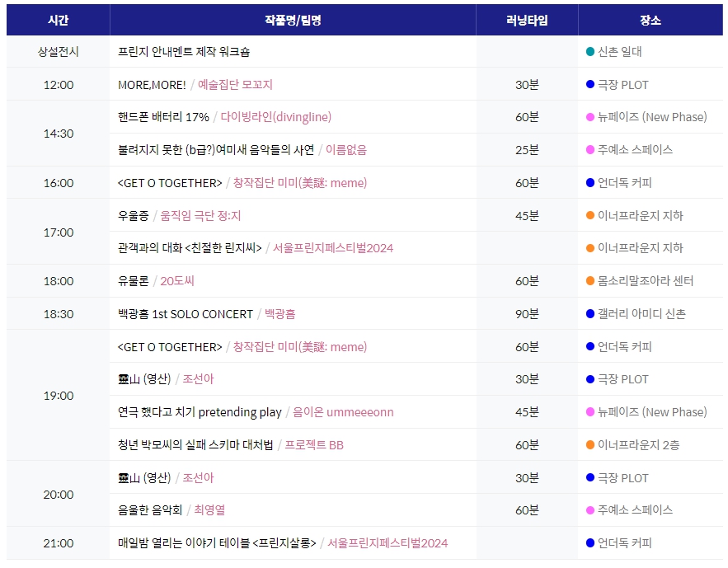Image resolution: width=728 pixels, height=568 pixels.
Task: Click 이너프라운지 지하 venue in 우울증 row
Action: [x=640, y=216]
